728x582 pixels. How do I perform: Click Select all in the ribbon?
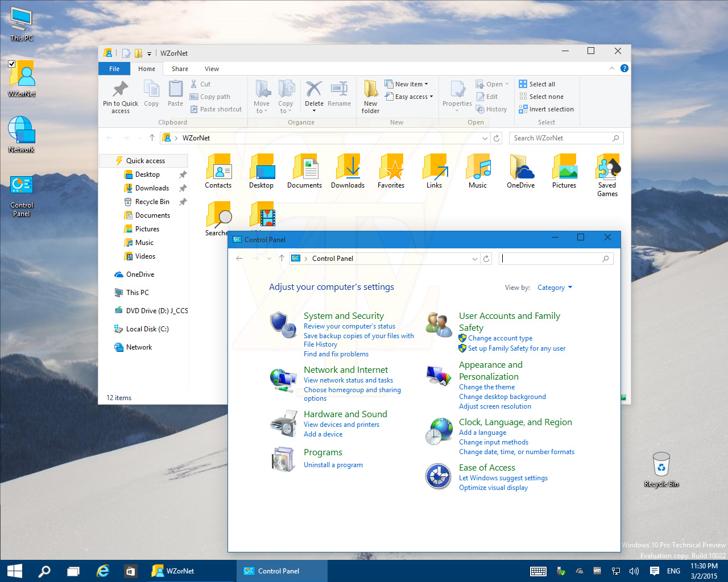537,84
